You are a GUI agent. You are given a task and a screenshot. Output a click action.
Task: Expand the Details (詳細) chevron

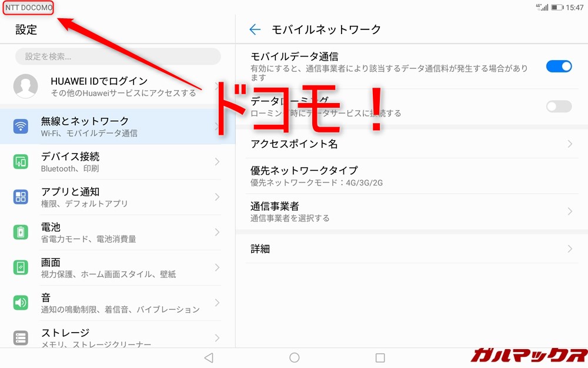pos(570,249)
